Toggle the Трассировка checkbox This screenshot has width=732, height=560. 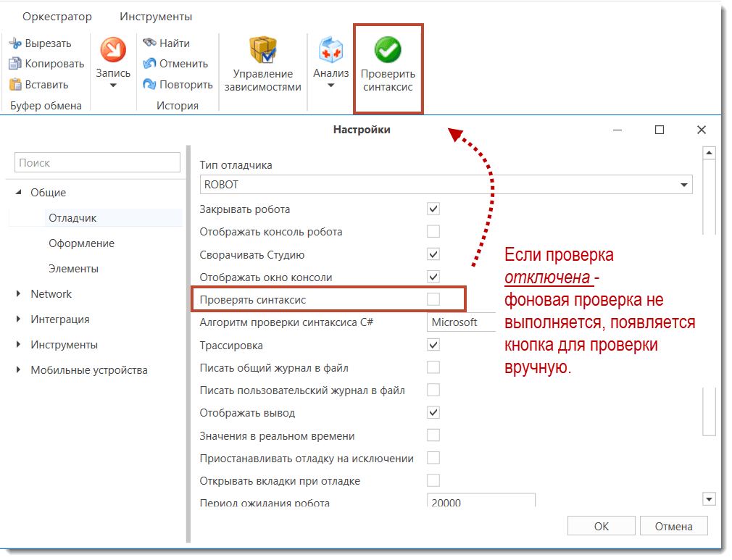pyautogui.click(x=433, y=345)
